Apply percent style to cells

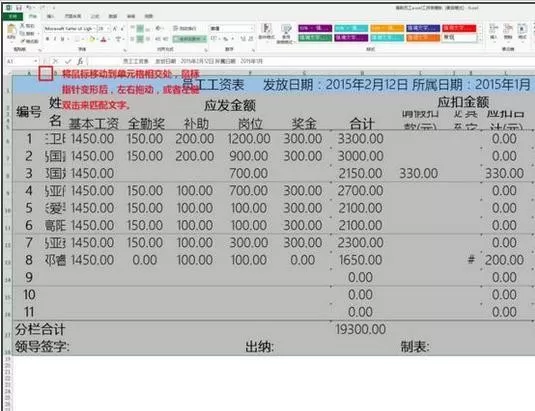(x=226, y=39)
